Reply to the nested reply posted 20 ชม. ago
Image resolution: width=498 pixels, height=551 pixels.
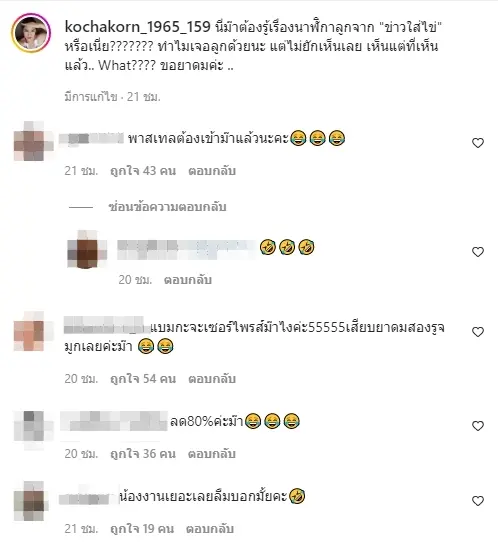tap(188, 280)
